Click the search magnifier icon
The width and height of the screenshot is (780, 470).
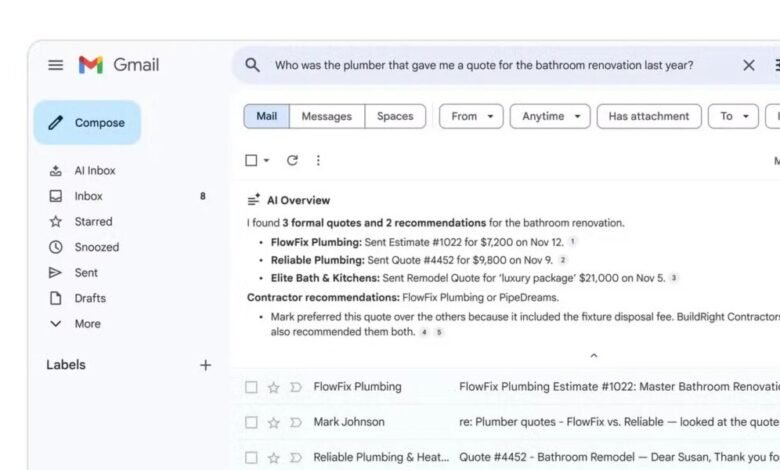(252, 65)
